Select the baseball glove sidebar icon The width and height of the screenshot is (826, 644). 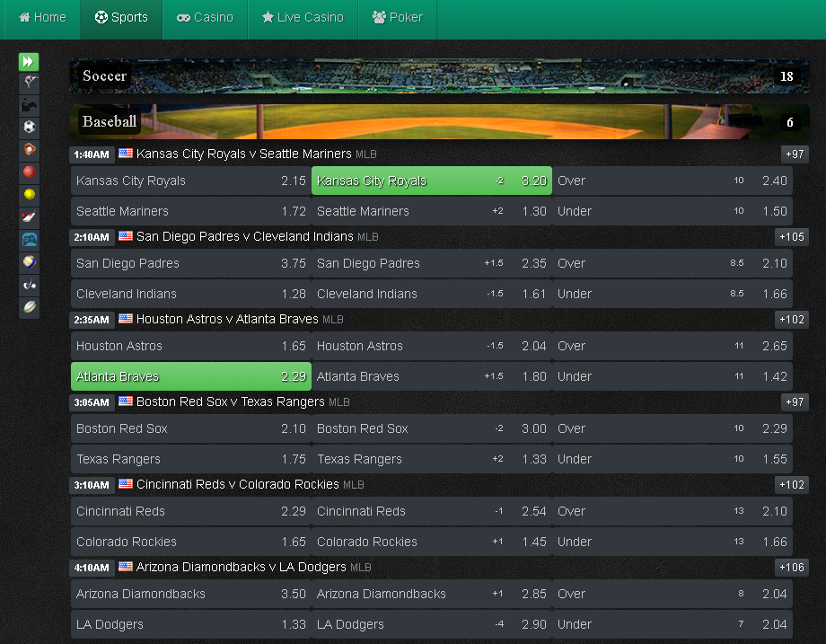coord(29,149)
